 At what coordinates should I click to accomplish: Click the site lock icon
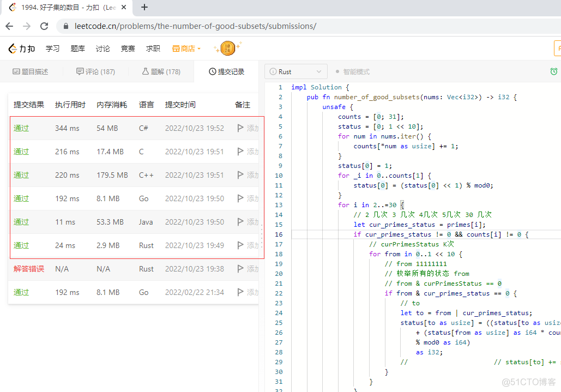tap(65, 26)
